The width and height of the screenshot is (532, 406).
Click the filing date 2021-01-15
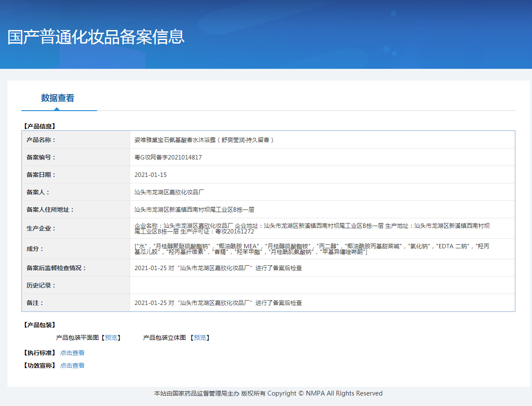(x=151, y=175)
